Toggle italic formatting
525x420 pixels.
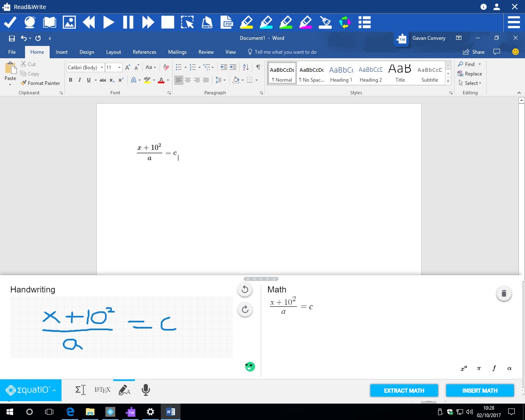tap(80, 80)
